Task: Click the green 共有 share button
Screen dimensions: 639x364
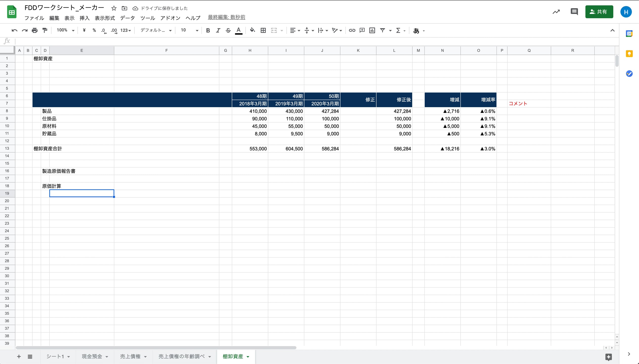Action: [x=599, y=12]
